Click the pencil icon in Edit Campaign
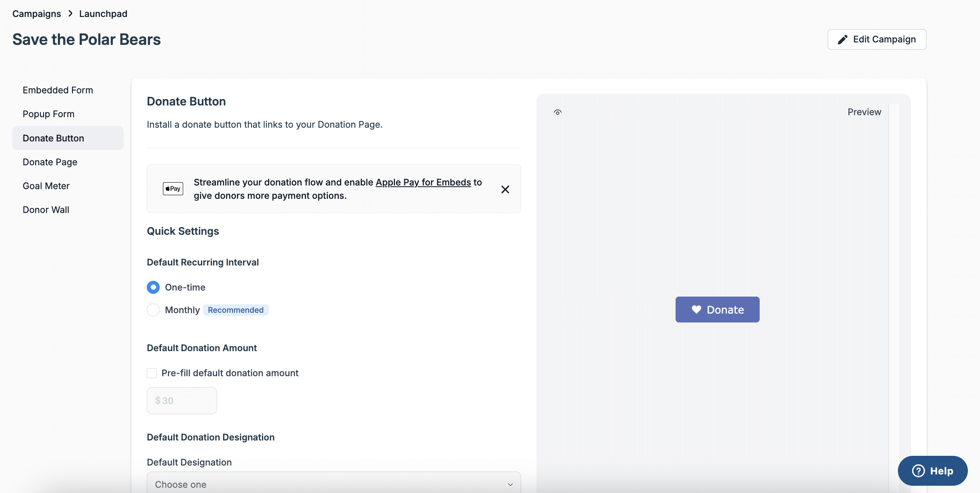This screenshot has height=493, width=980. click(x=843, y=39)
